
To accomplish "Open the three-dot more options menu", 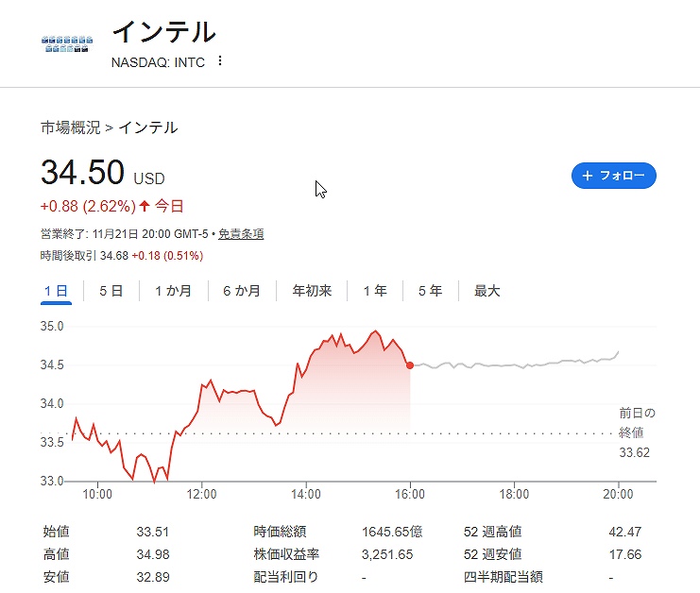I will (220, 61).
